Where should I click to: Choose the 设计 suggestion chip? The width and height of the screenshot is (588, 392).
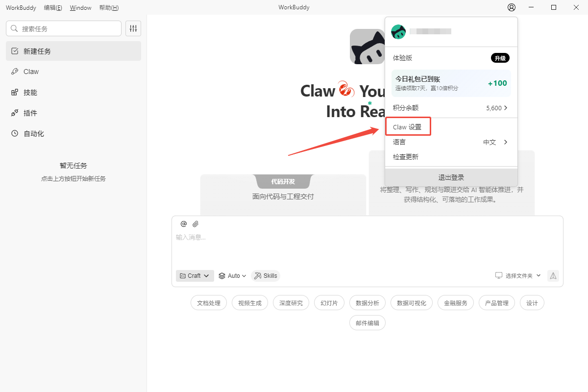pos(532,303)
